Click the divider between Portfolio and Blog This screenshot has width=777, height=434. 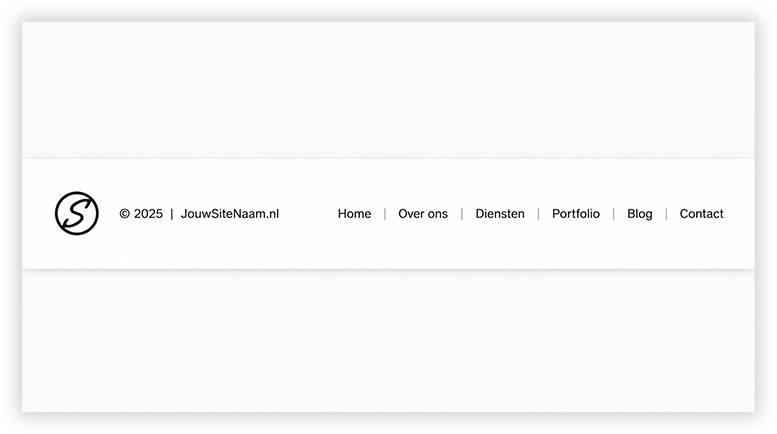(613, 214)
